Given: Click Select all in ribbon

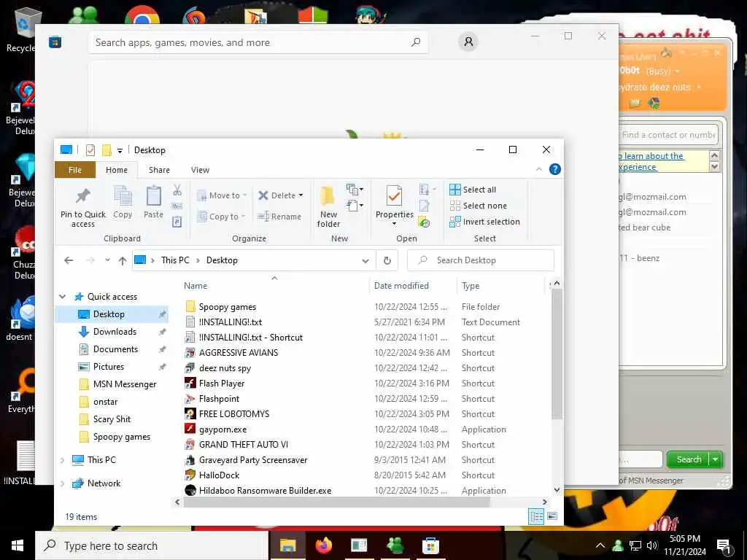Looking at the screenshot, I should pyautogui.click(x=473, y=190).
